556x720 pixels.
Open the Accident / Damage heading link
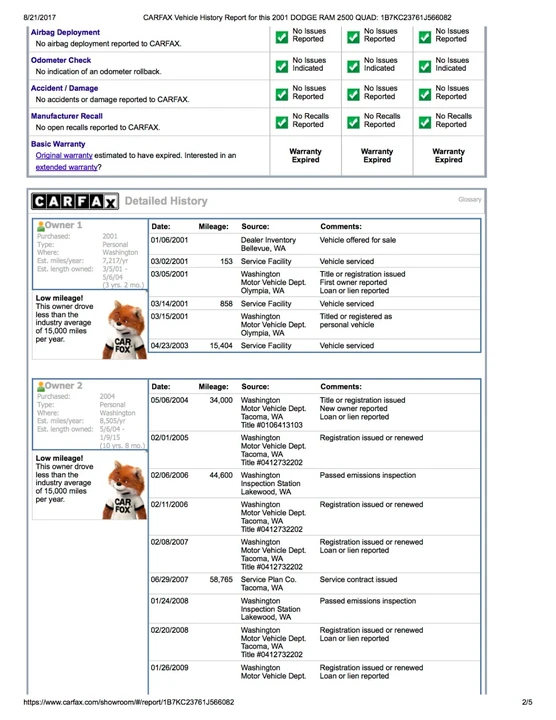[x=64, y=88]
